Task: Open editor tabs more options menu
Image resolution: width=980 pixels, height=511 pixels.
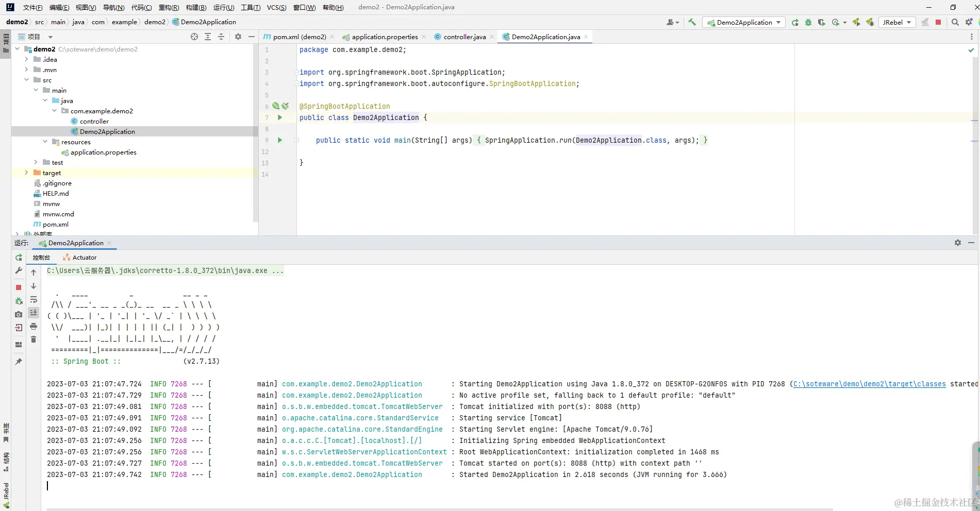Action: pos(972,37)
